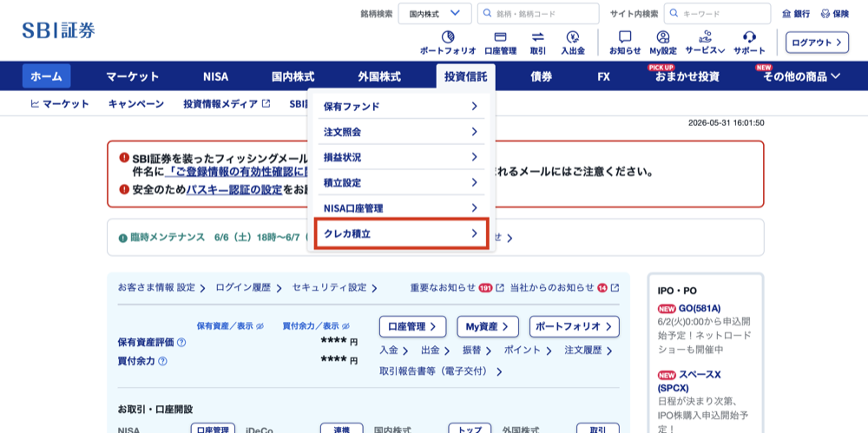This screenshot has width=868, height=433.
Task: Open the 国内株式 stock search dropdown
Action: (x=435, y=14)
